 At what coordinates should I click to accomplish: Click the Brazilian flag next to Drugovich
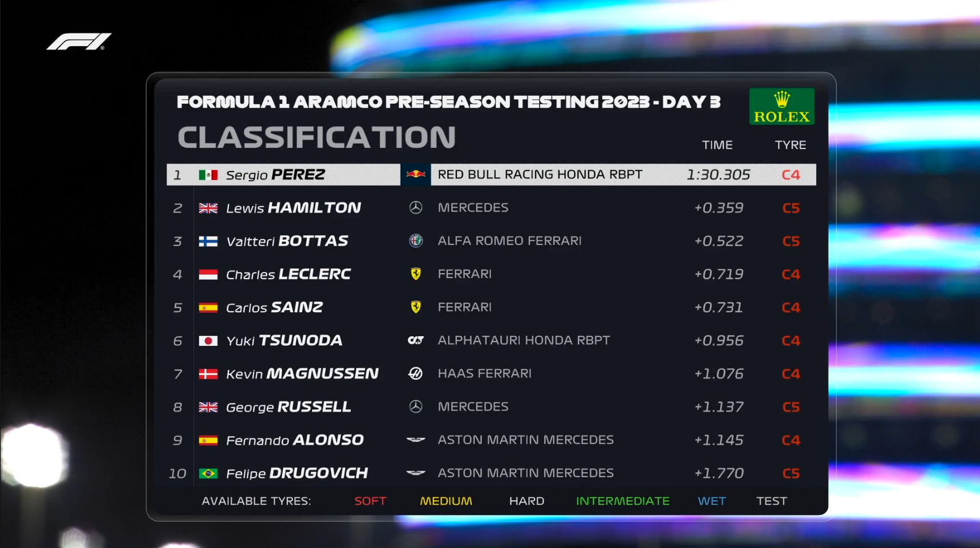coord(208,473)
